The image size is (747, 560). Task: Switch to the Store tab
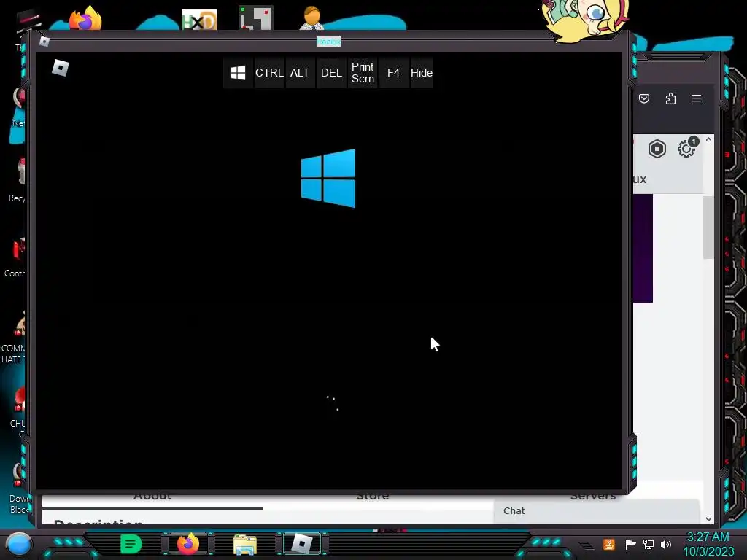click(373, 496)
